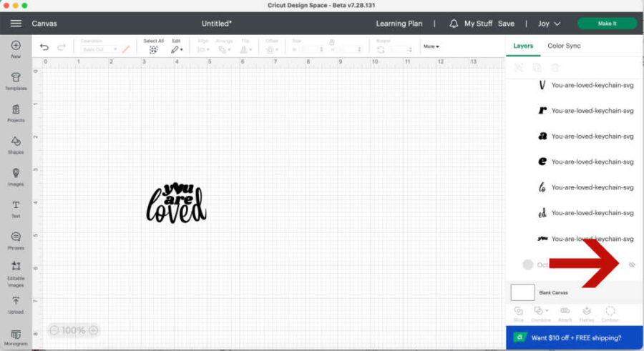Image resolution: width=644 pixels, height=351 pixels.
Task: Open the Templates panel
Action: pyautogui.click(x=16, y=79)
